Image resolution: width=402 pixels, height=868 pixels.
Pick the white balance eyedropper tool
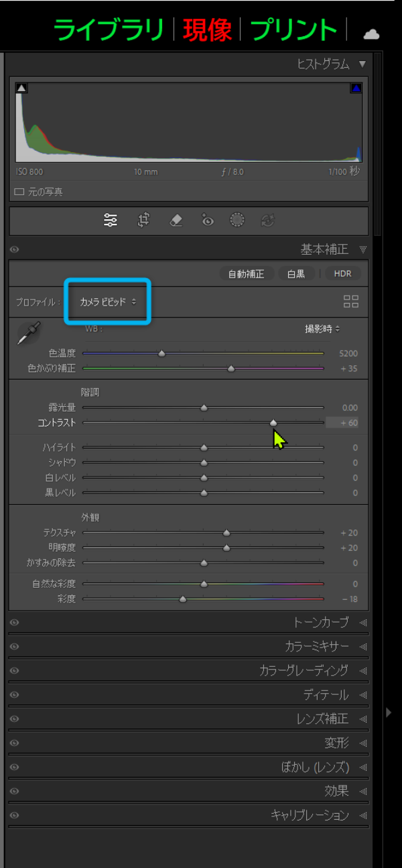pos(28,333)
